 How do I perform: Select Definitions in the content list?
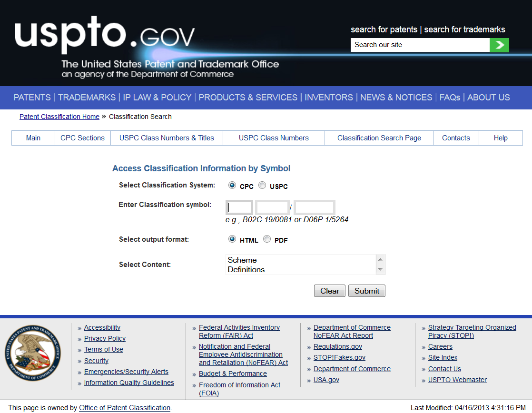pos(246,269)
